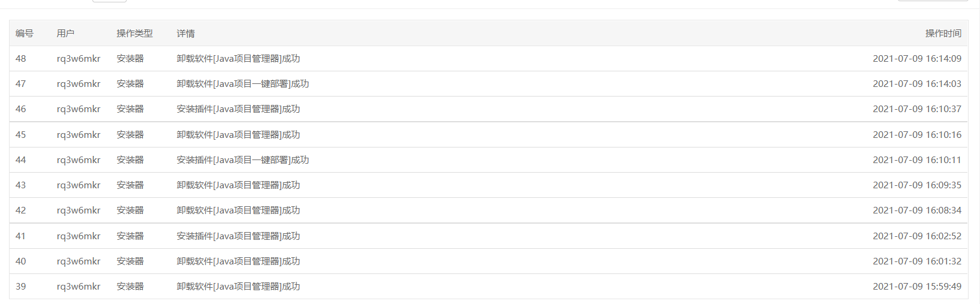
Task: Click details of log entry 41
Action: pos(238,236)
